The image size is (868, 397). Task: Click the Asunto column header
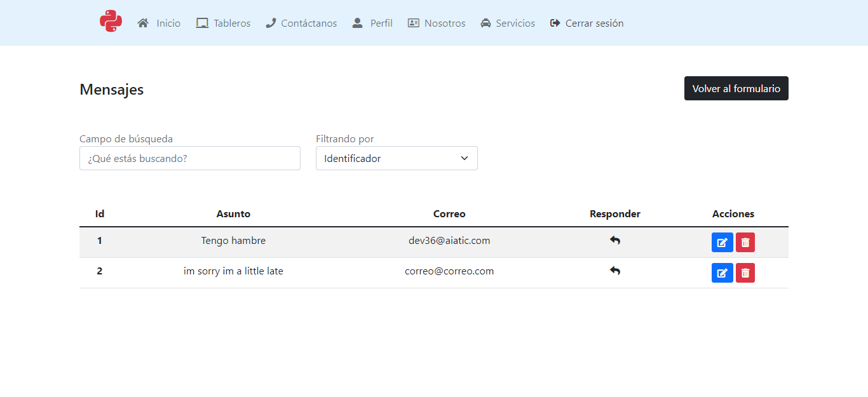click(x=233, y=214)
